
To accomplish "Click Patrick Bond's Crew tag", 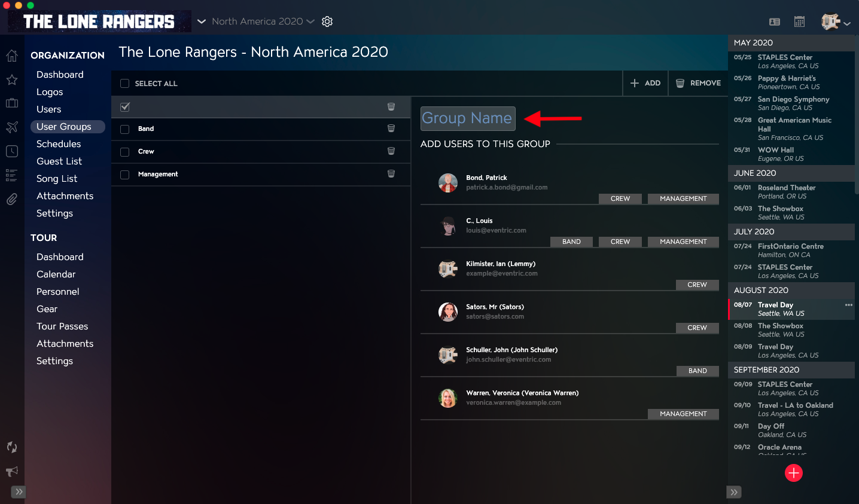I will click(620, 198).
